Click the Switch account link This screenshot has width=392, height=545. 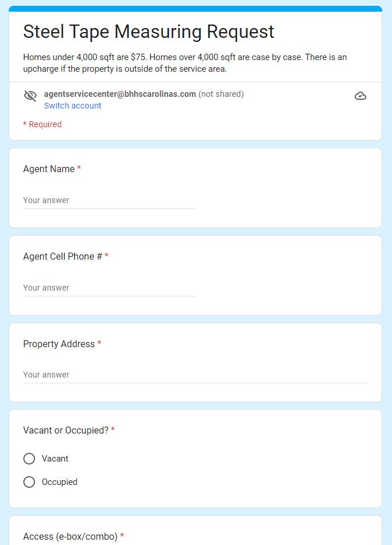tap(72, 106)
